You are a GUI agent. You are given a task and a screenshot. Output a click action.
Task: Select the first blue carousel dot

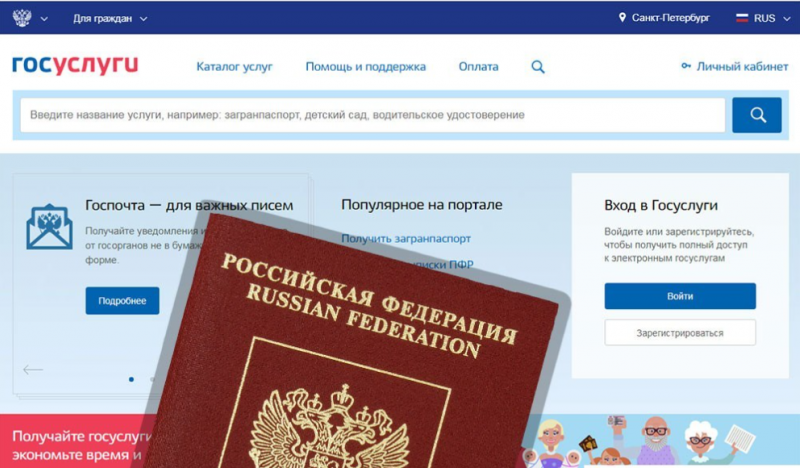131,379
